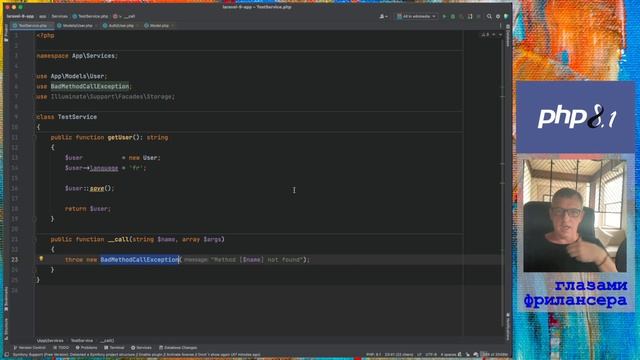640x360 pixels.
Task: Open the editor tabs more-options menu
Action: click(500, 25)
